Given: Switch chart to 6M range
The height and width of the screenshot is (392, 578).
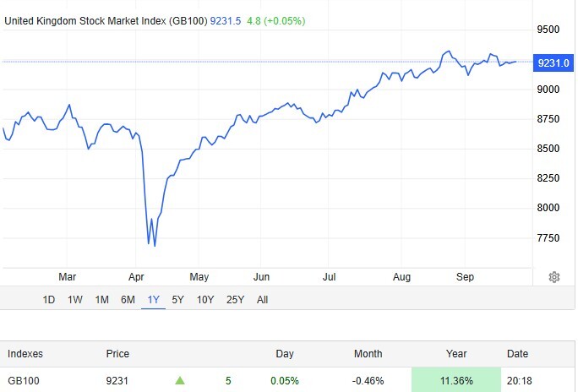Looking at the screenshot, I should coord(128,299).
